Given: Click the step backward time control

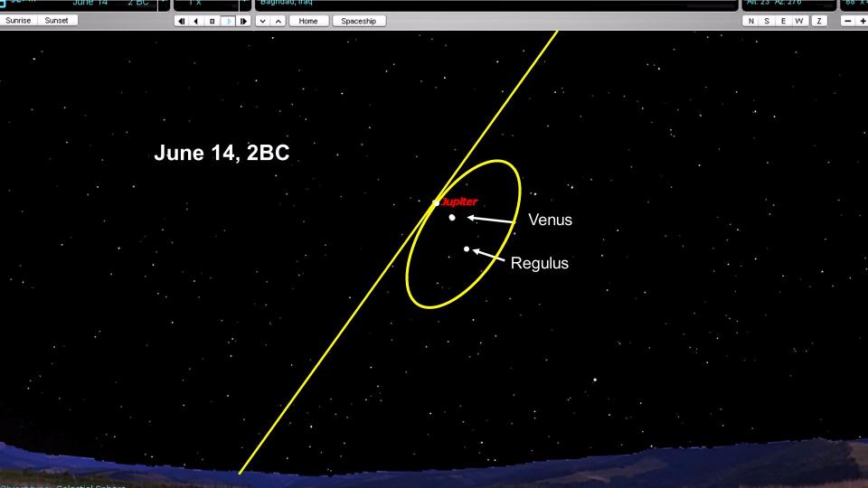Looking at the screenshot, I should point(182,21).
